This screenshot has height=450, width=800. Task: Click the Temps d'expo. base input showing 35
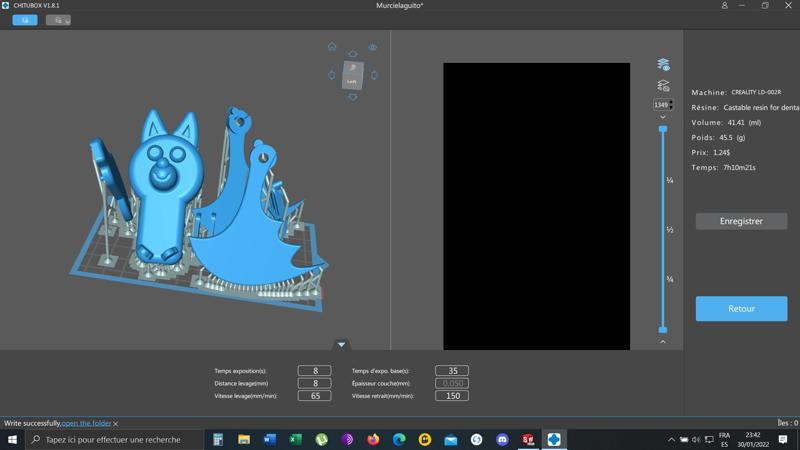tap(452, 370)
